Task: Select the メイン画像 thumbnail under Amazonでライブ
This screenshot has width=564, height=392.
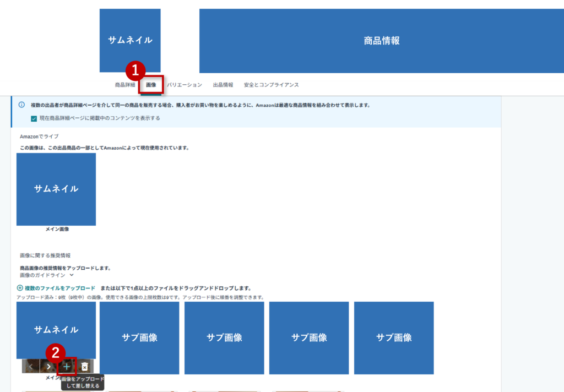Action: coord(56,189)
